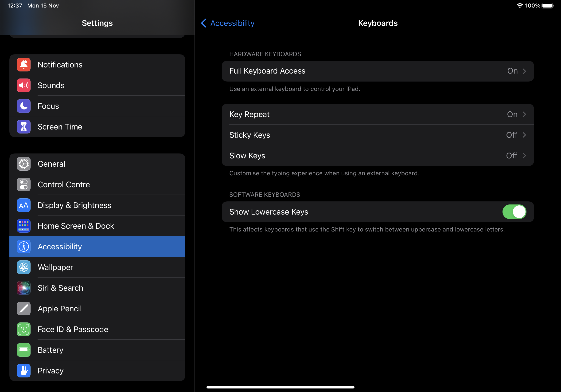Viewport: 561px width, 392px height.
Task: Tap the Privacy hand icon
Action: (24, 371)
